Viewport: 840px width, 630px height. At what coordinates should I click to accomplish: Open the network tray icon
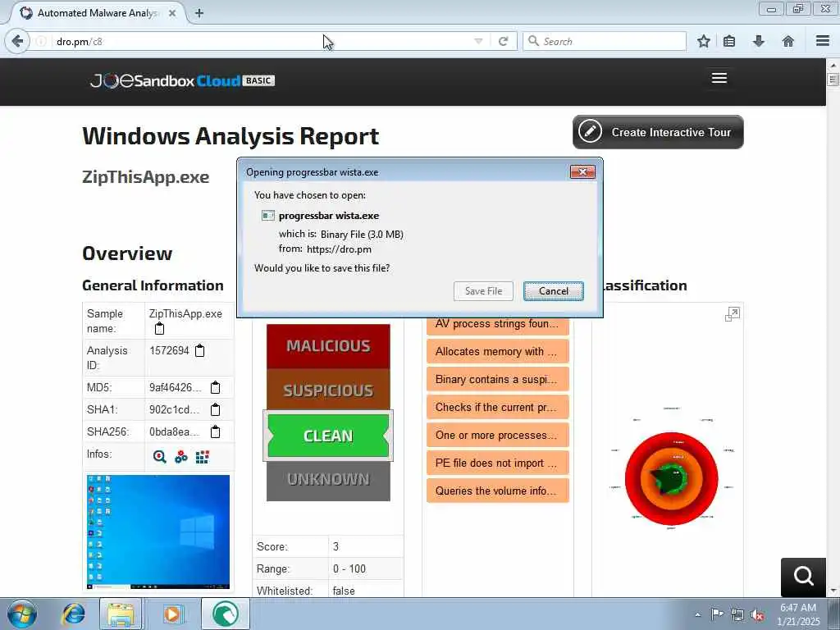[737, 615]
